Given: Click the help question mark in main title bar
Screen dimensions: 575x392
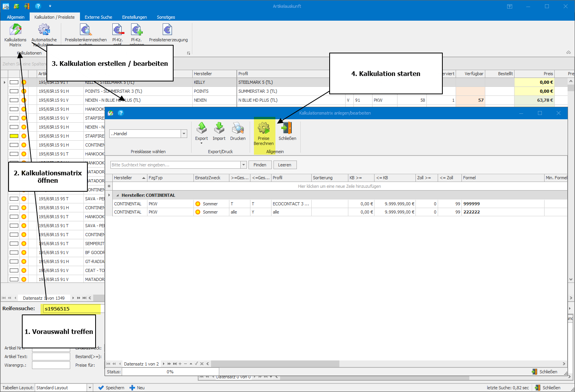Looking at the screenshot, I should point(38,6).
